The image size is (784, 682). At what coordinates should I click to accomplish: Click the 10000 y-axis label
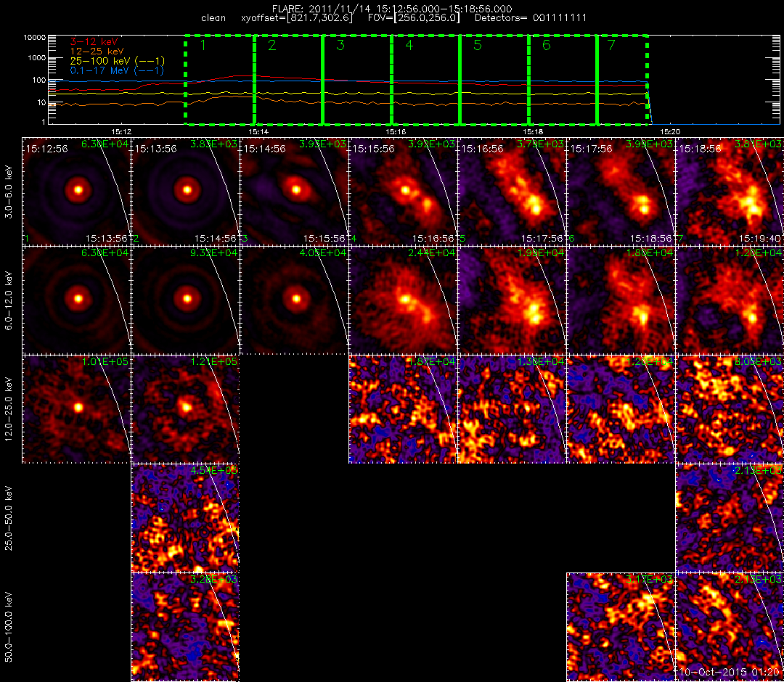tap(34, 38)
